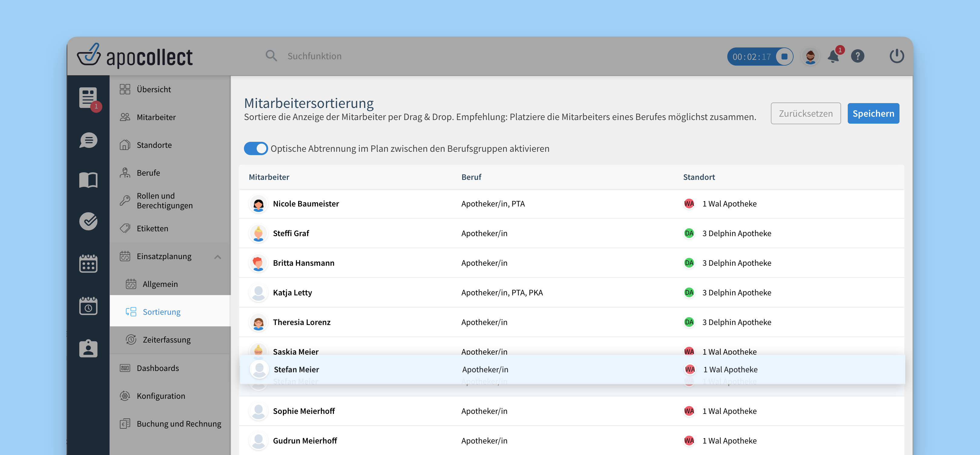Open the calendar grid icon in left rail
The width and height of the screenshot is (980, 455).
88,263
